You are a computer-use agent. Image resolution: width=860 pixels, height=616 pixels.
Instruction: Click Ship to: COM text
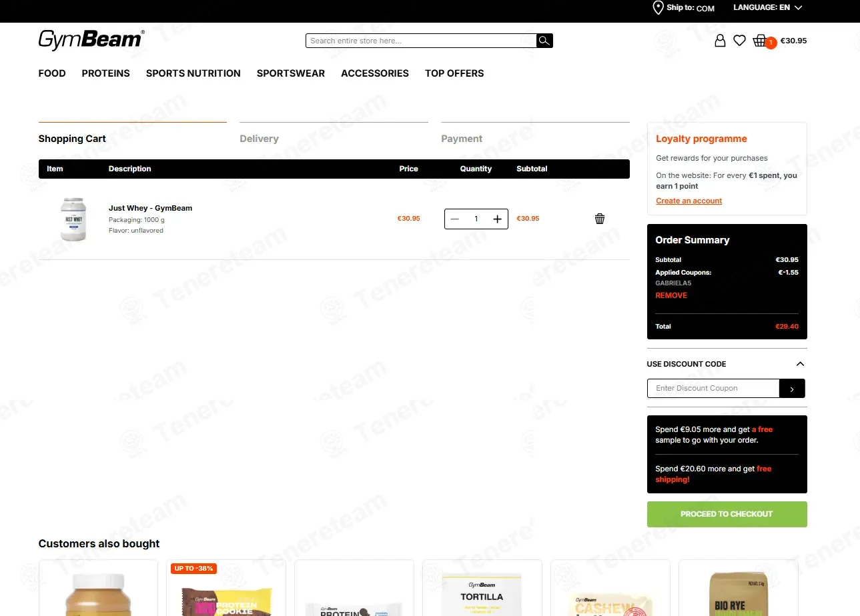[691, 8]
